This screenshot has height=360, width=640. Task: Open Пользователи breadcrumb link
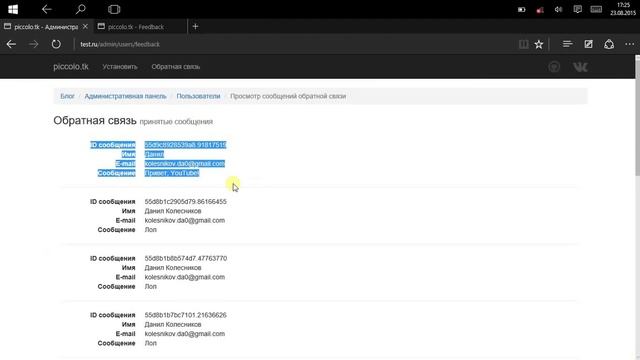point(198,96)
